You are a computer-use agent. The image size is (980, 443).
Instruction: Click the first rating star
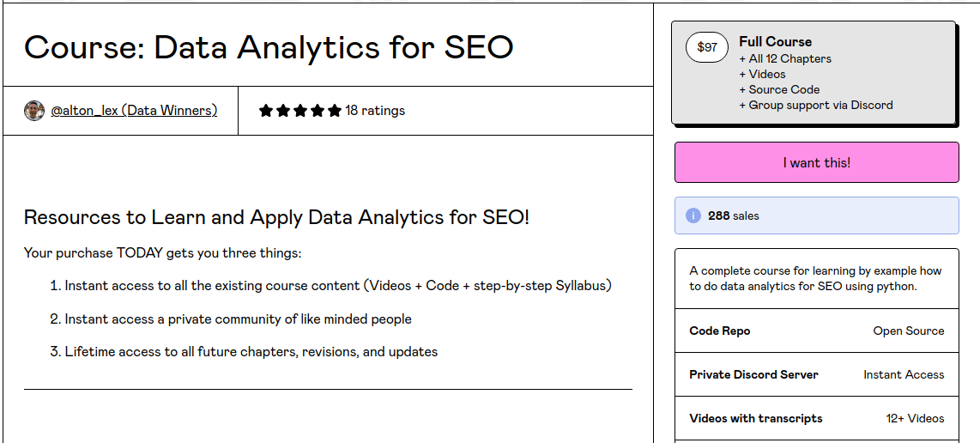pyautogui.click(x=266, y=111)
